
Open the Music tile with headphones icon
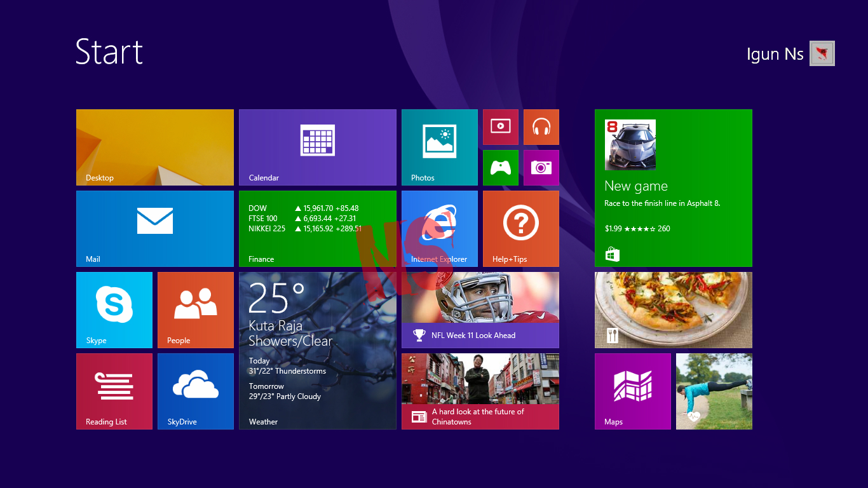[541, 127]
